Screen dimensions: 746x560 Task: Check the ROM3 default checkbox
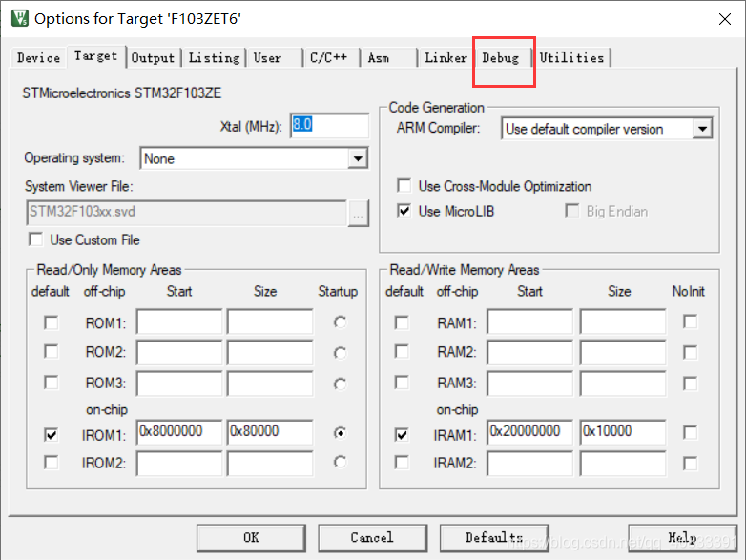51,382
